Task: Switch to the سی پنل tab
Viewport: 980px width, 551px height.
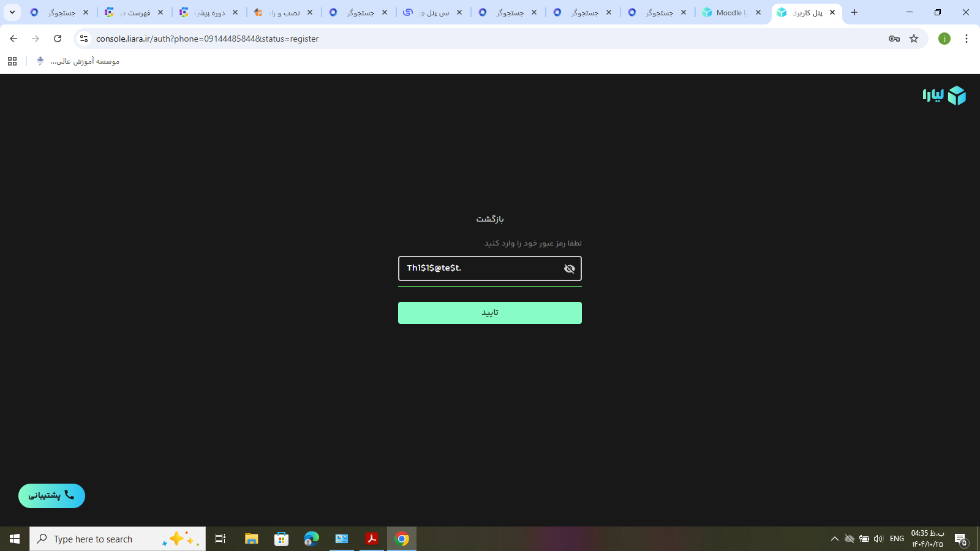Action: click(x=432, y=12)
